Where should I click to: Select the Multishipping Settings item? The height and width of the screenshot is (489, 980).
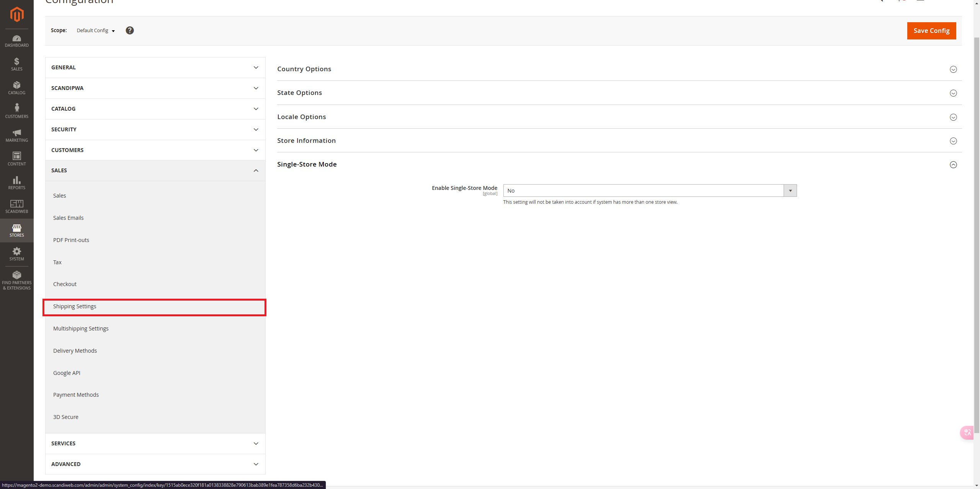[81, 329]
